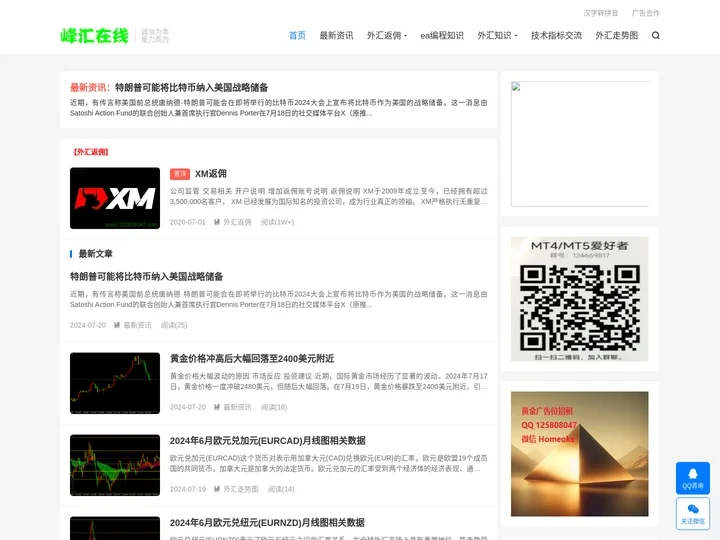Open the 关注微信 floating button
The height and width of the screenshot is (540, 720).
(692, 513)
